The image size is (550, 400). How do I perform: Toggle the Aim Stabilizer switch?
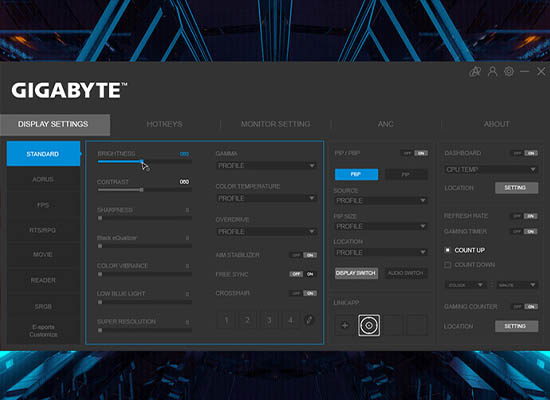click(303, 255)
